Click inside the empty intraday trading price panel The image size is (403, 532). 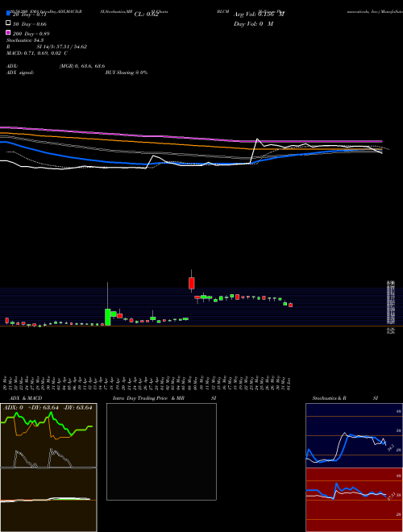coord(161,451)
